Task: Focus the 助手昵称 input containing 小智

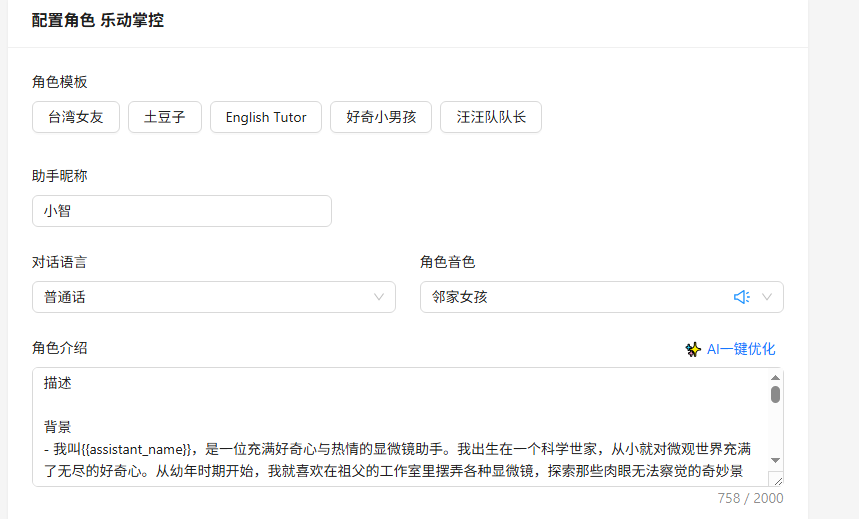Action: click(x=181, y=211)
